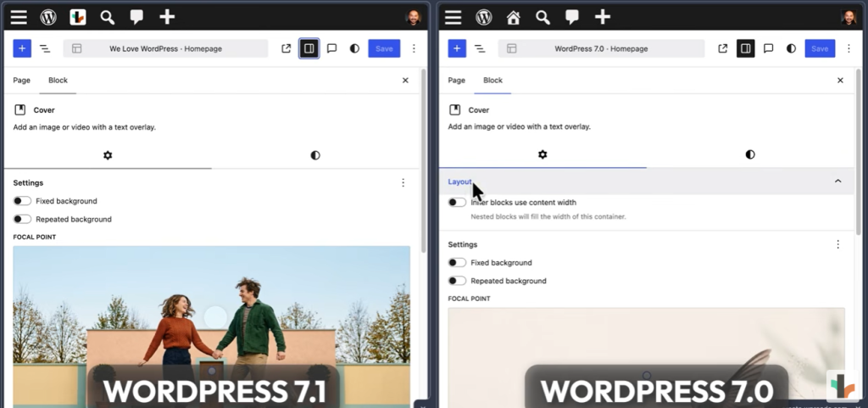Viewport: 868px width, 408px height.
Task: Open editor comments icon in left editor toolbar
Action: (331, 48)
